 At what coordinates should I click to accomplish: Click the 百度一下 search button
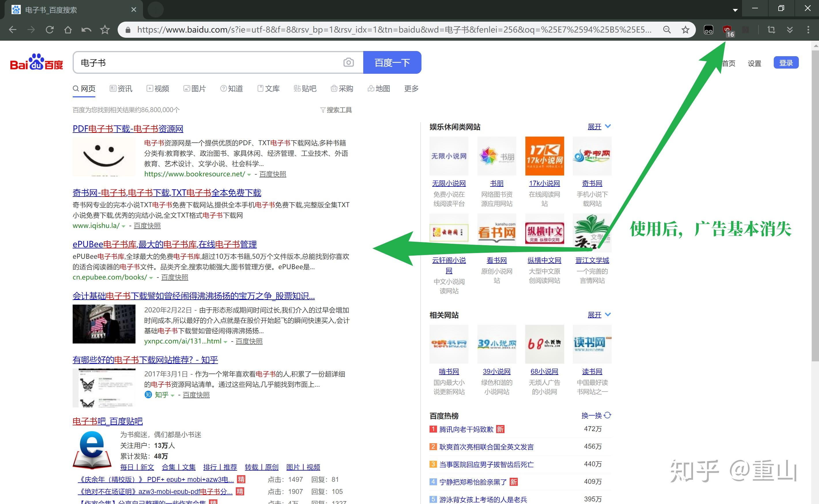pyautogui.click(x=392, y=62)
